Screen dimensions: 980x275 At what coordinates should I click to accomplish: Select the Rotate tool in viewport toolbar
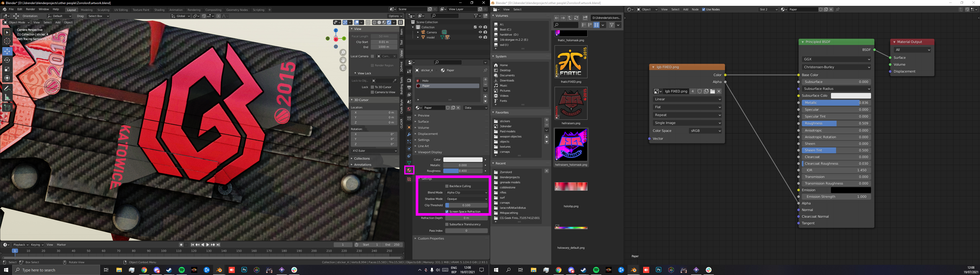click(7, 60)
